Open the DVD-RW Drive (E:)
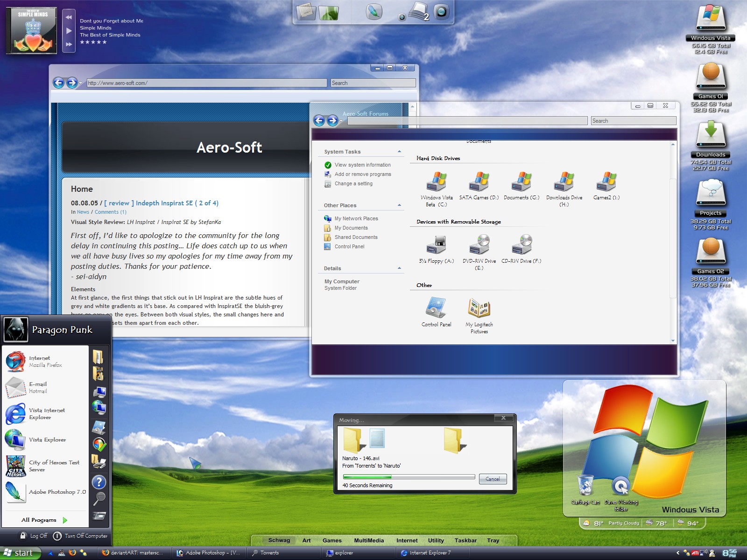 pyautogui.click(x=479, y=252)
